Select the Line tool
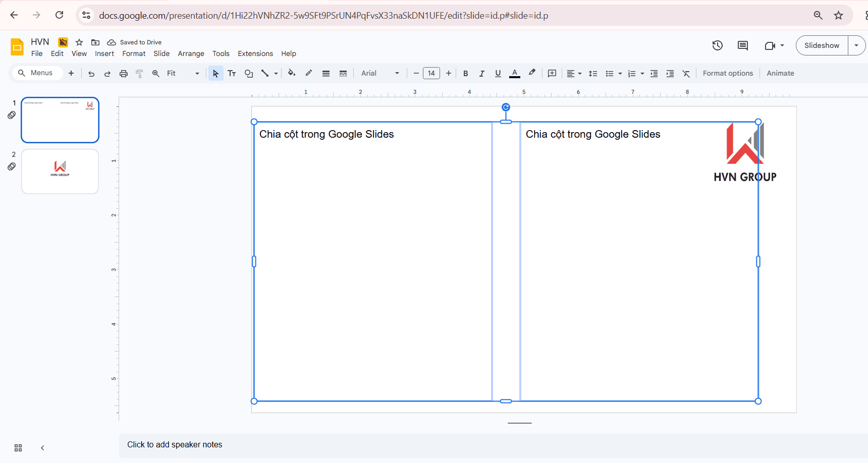868x463 pixels. click(x=265, y=73)
